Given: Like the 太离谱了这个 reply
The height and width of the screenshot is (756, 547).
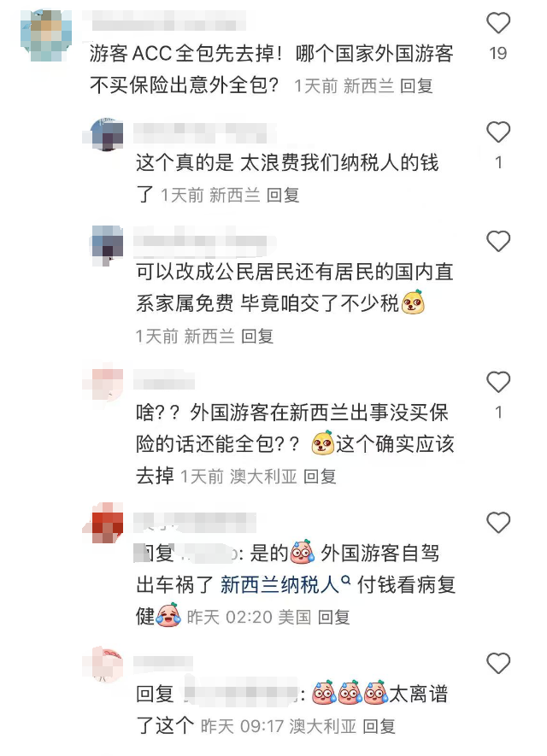Looking at the screenshot, I should pyautogui.click(x=498, y=664).
